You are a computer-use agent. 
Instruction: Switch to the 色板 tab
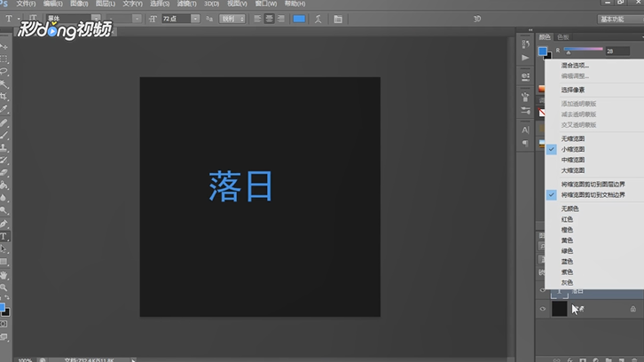pos(563,37)
